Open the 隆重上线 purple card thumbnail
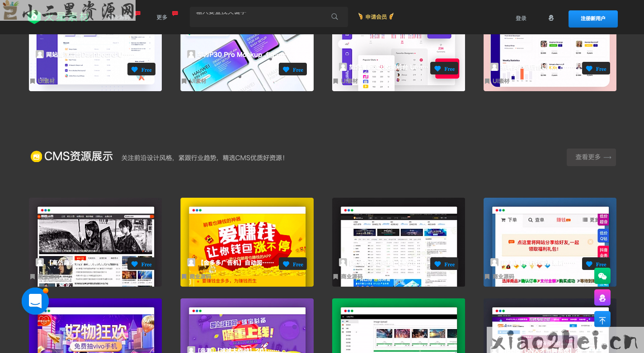 pyautogui.click(x=247, y=325)
